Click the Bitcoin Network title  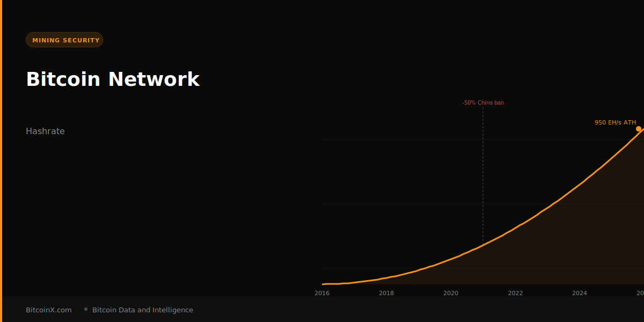coord(113,79)
